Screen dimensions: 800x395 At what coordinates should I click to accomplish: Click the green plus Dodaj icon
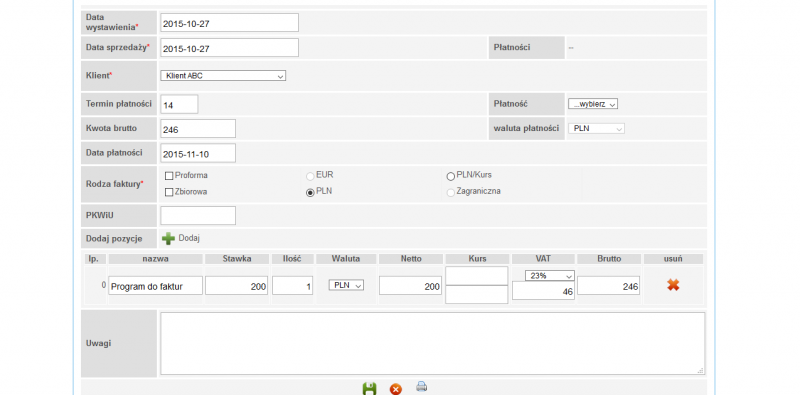168,238
